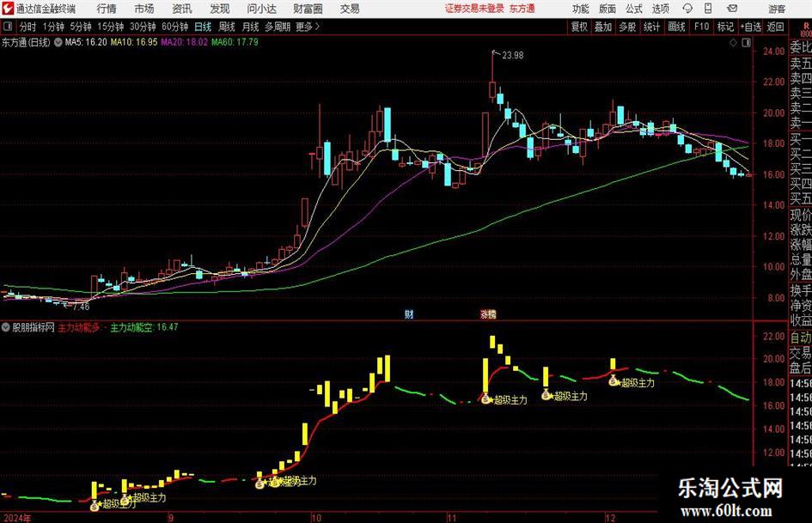Add stock via +自选 button
Image resolution: width=812 pixels, height=523 pixels.
751,27
